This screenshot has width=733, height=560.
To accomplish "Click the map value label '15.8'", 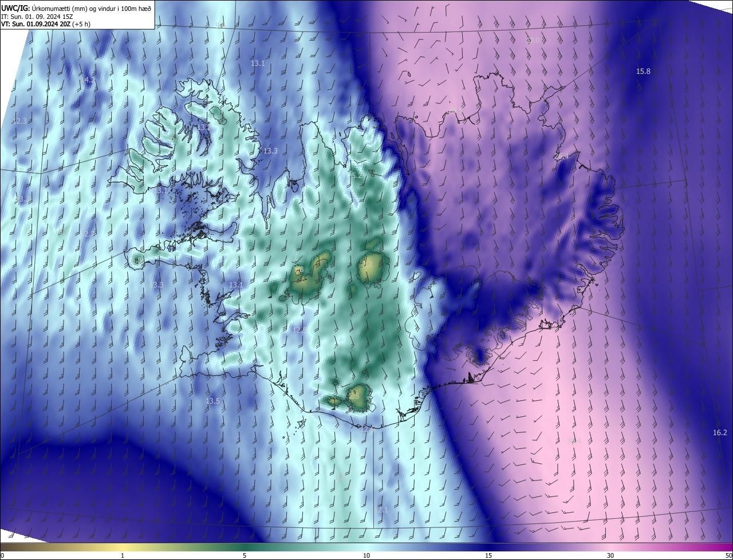I will (643, 71).
